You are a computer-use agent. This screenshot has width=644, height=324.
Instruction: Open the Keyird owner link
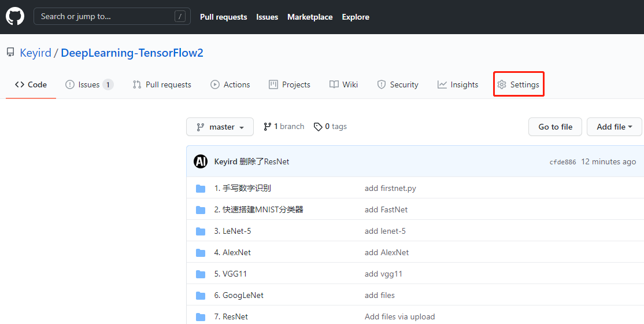click(36, 53)
